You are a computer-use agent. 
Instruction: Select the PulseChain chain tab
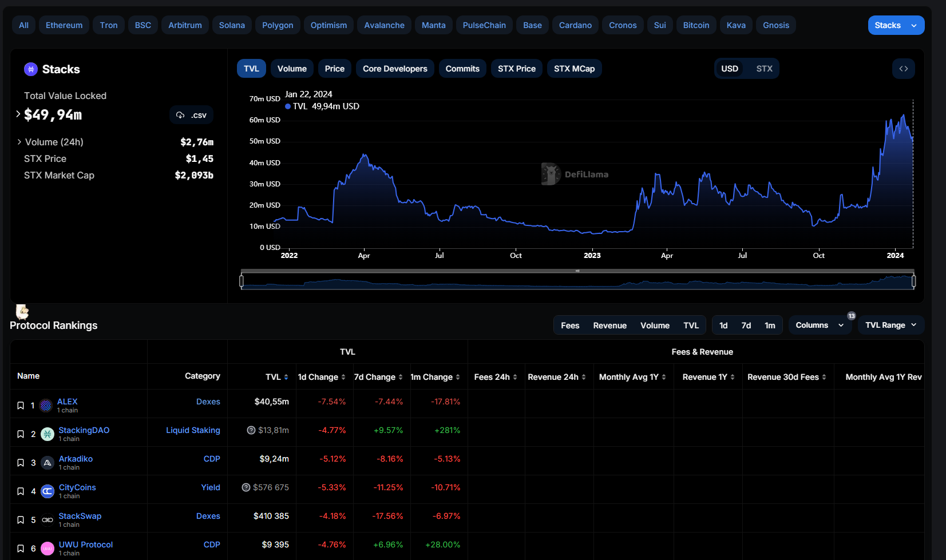pyautogui.click(x=484, y=25)
